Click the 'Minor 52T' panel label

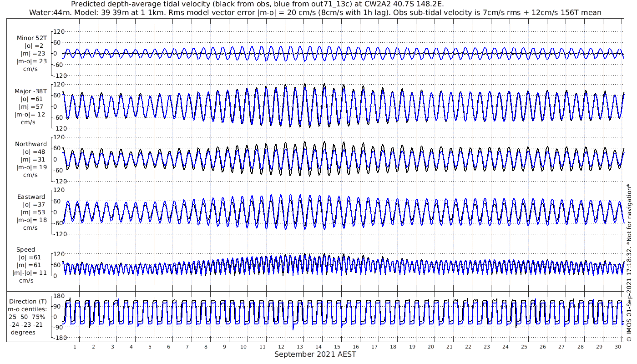tap(31, 38)
